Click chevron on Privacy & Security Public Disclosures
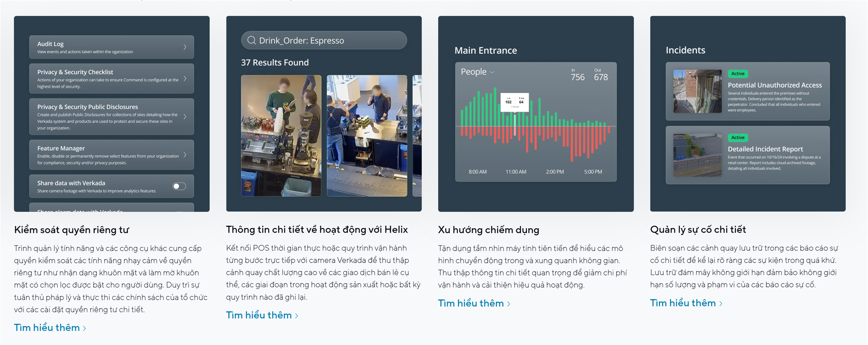The width and height of the screenshot is (868, 345). point(185,117)
